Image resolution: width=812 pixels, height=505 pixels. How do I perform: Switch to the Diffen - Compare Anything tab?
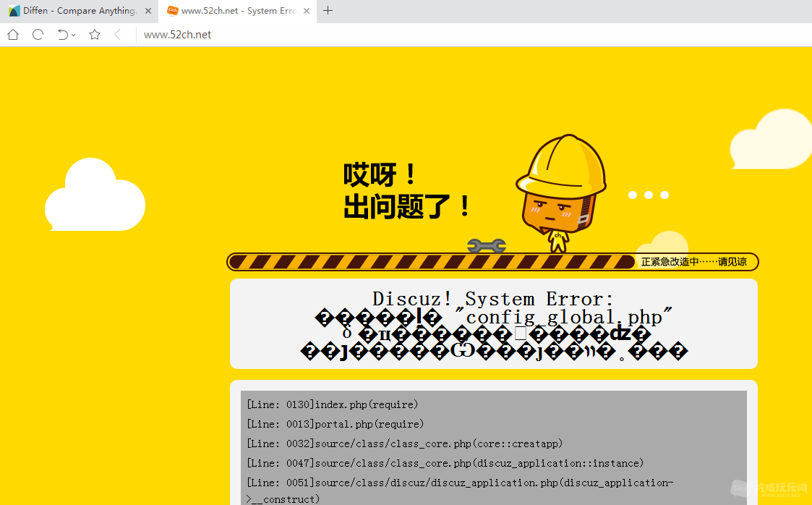tap(79, 11)
